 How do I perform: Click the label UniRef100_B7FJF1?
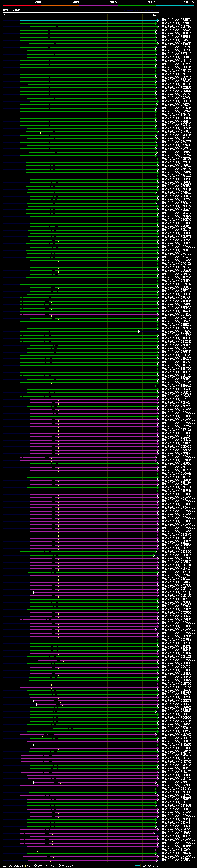[x=177, y=61]
